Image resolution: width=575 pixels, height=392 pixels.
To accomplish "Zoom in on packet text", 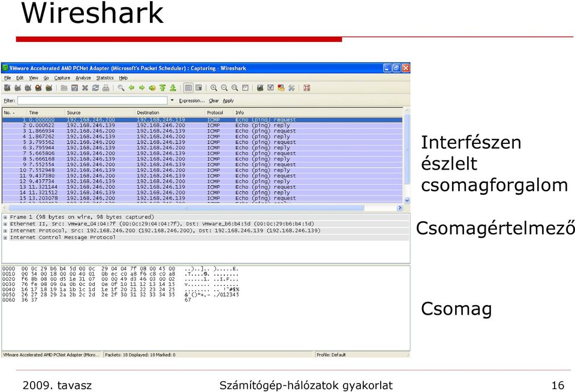I will point(214,88).
